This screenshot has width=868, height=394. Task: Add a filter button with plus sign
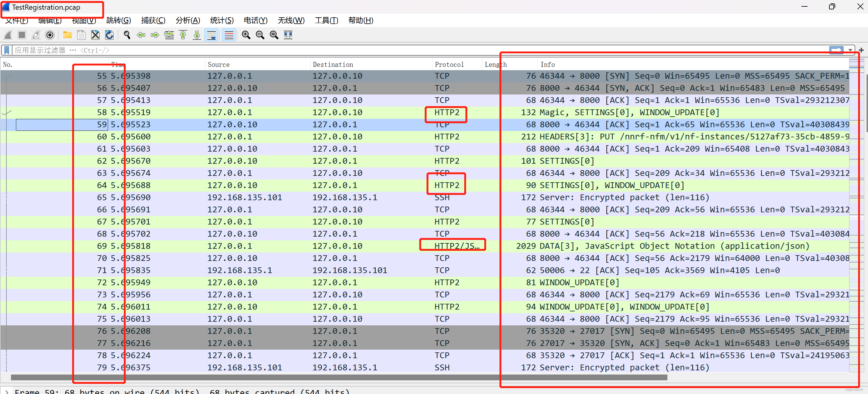pos(861,50)
